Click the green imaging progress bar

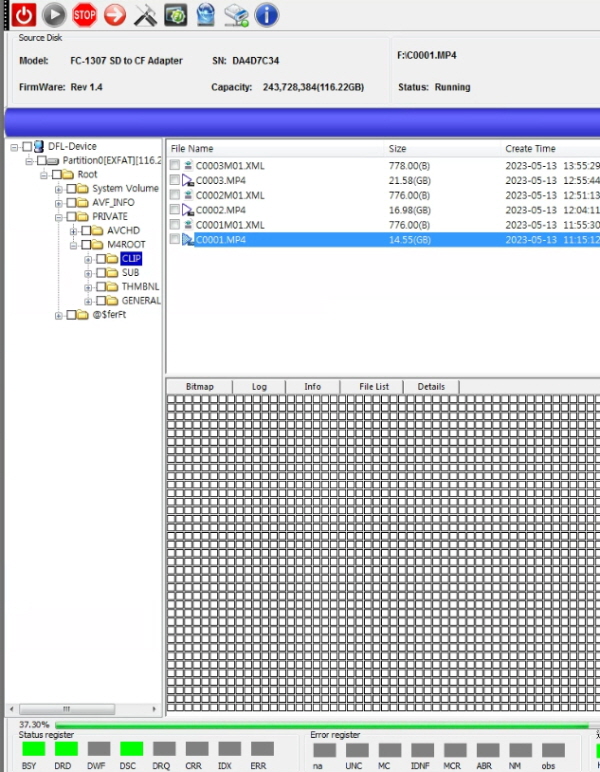[320, 724]
